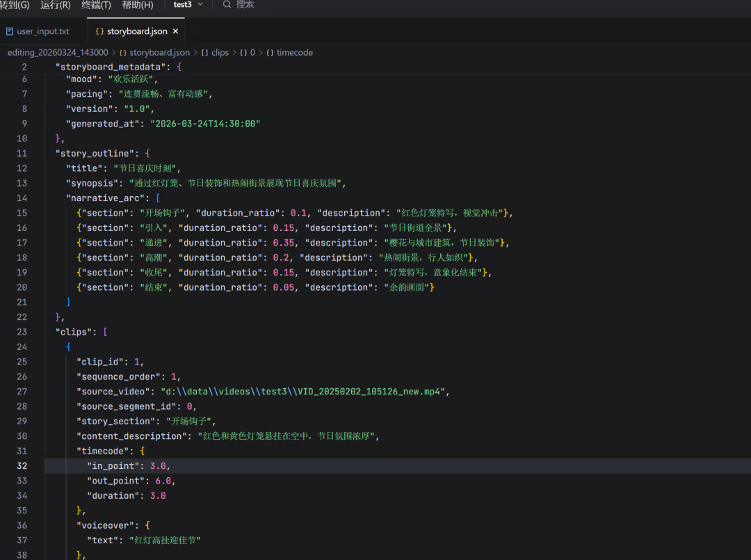Open the 终端(T) menu
The image size is (751, 560).
click(x=96, y=5)
